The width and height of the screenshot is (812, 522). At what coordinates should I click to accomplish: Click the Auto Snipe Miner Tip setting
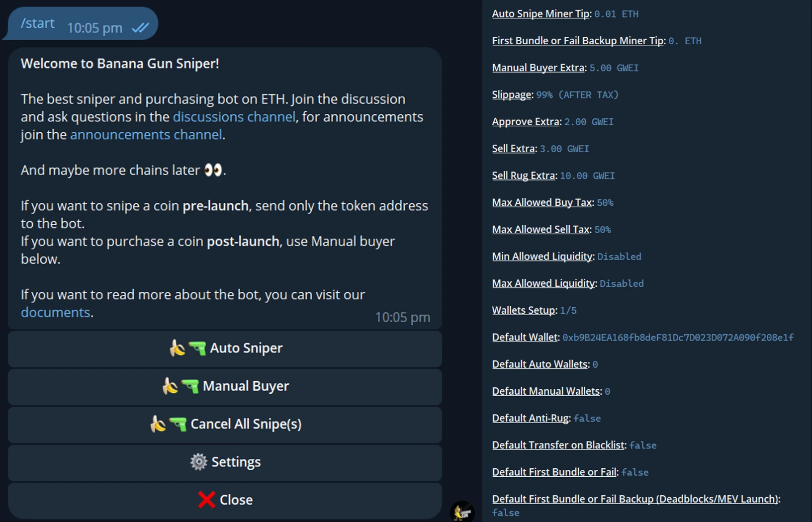pos(541,14)
